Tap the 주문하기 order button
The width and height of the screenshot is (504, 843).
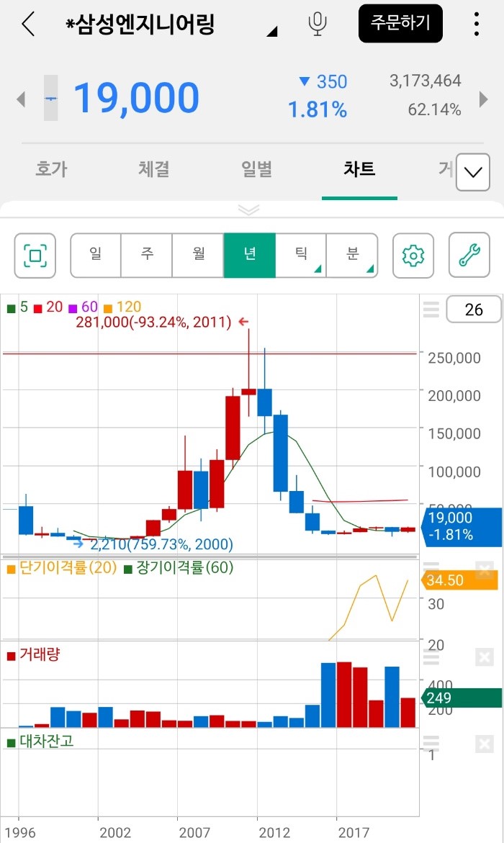point(401,23)
